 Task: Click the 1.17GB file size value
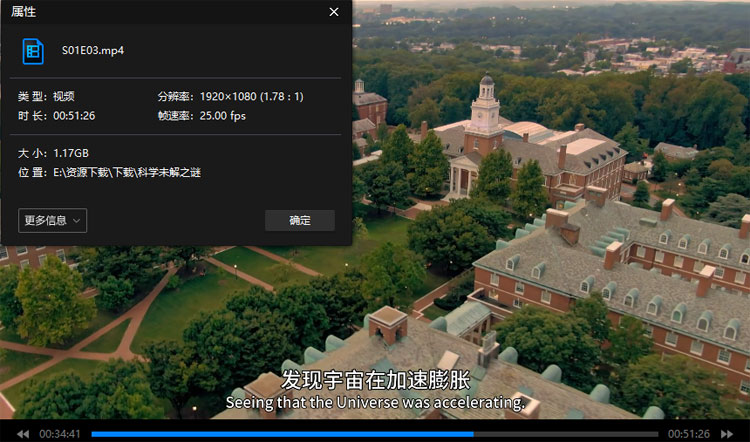(71, 153)
